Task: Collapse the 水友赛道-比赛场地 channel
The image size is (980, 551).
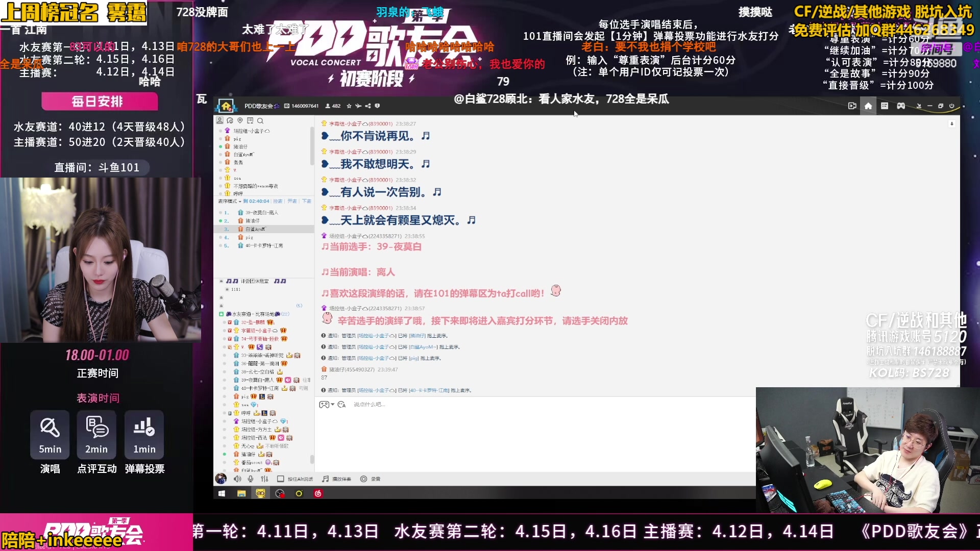Action: (x=221, y=314)
